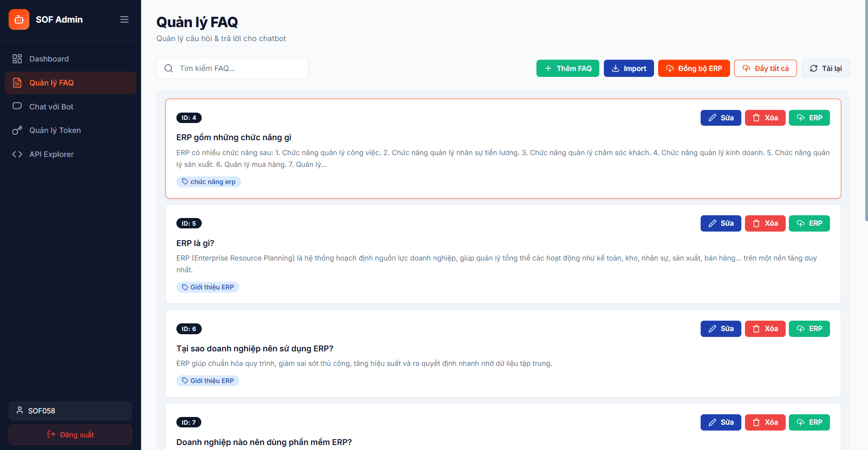Image resolution: width=868 pixels, height=450 pixels.
Task: Select the user account entry SOF058
Action: coord(70,411)
